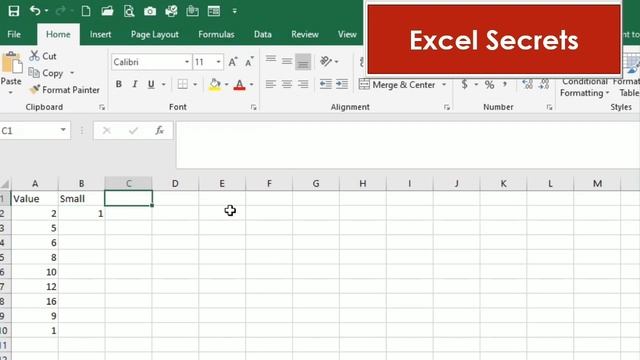The image size is (640, 360).
Task: Click the Accounting Number Format dollar icon
Action: coord(464,84)
